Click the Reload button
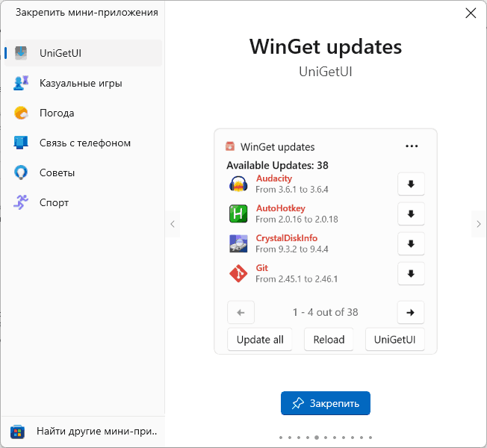Image resolution: width=487 pixels, height=448 pixels. (x=329, y=339)
